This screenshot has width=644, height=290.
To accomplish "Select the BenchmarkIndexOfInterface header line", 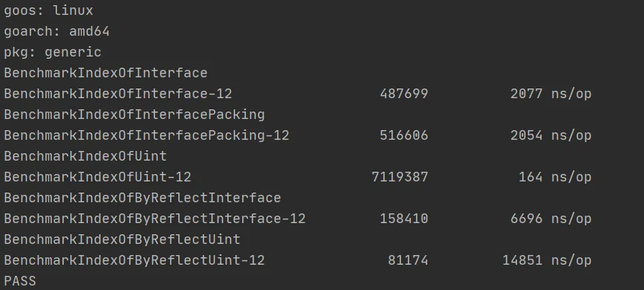I will tap(105, 73).
